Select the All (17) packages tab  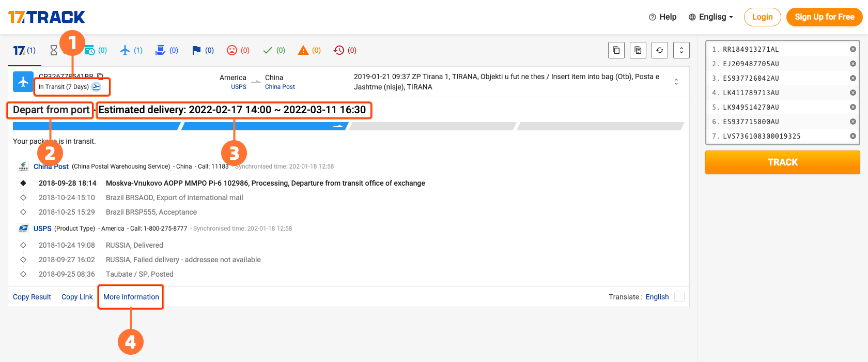coord(24,50)
